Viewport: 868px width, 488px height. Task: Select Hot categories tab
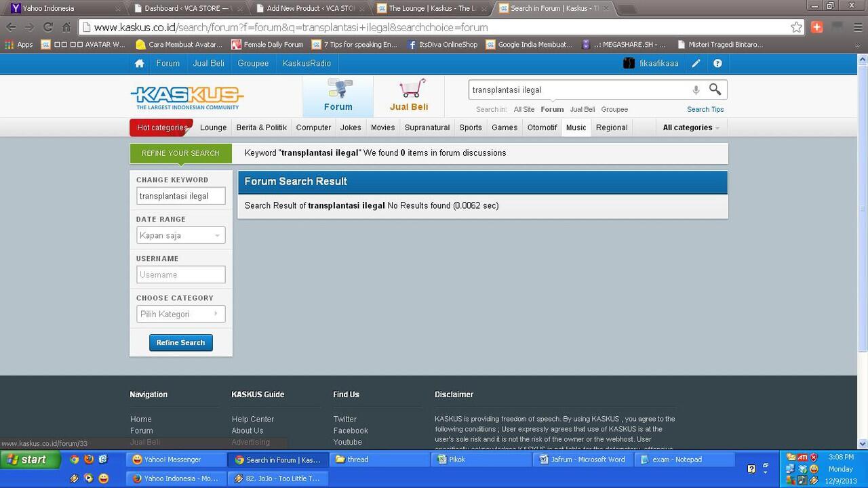161,127
